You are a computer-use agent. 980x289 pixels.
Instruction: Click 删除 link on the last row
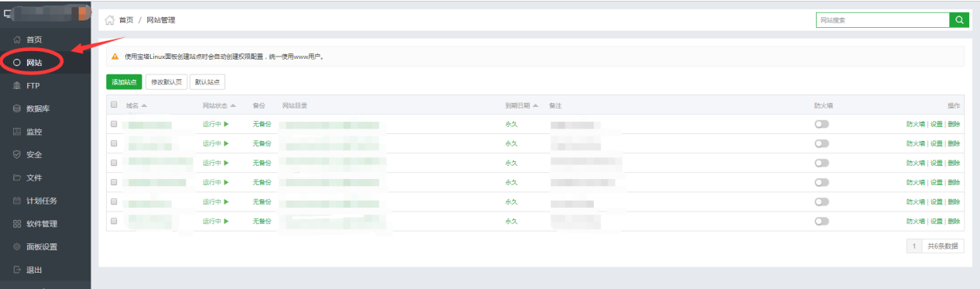[x=954, y=221]
